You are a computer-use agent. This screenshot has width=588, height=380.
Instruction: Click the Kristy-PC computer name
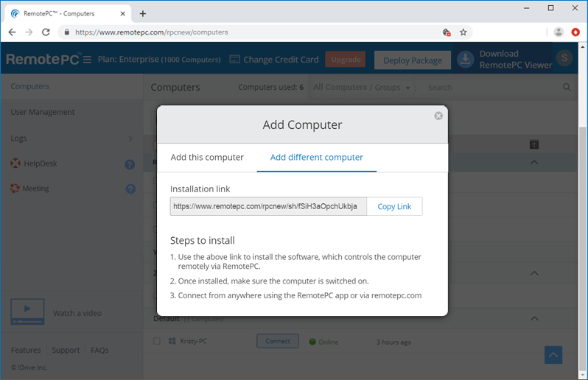[193, 341]
